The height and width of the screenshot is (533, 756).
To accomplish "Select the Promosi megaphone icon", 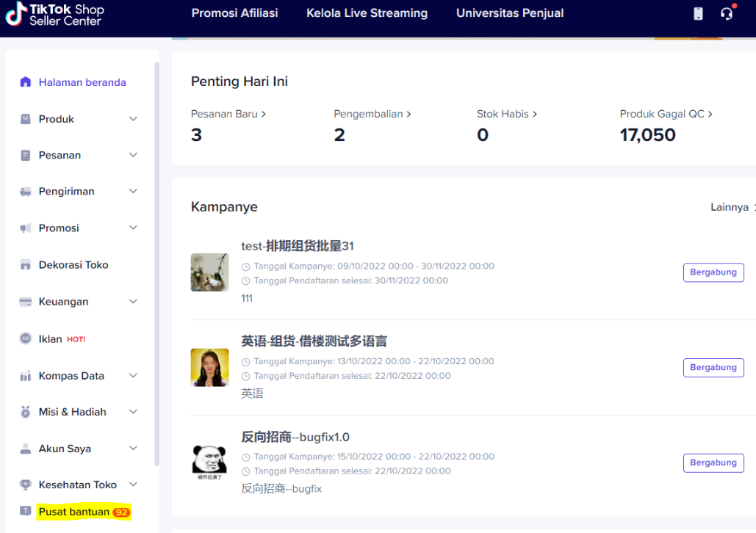I will click(x=26, y=228).
